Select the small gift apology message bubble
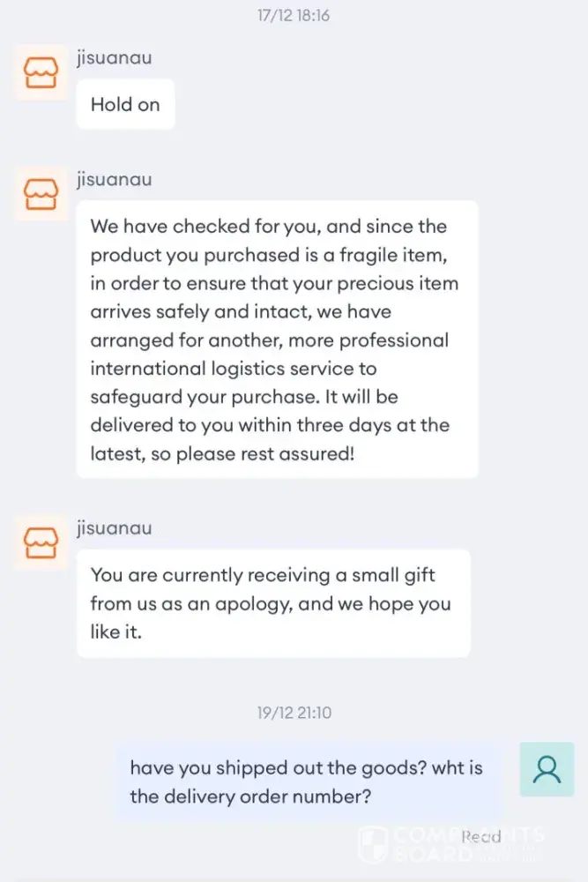 (x=273, y=603)
